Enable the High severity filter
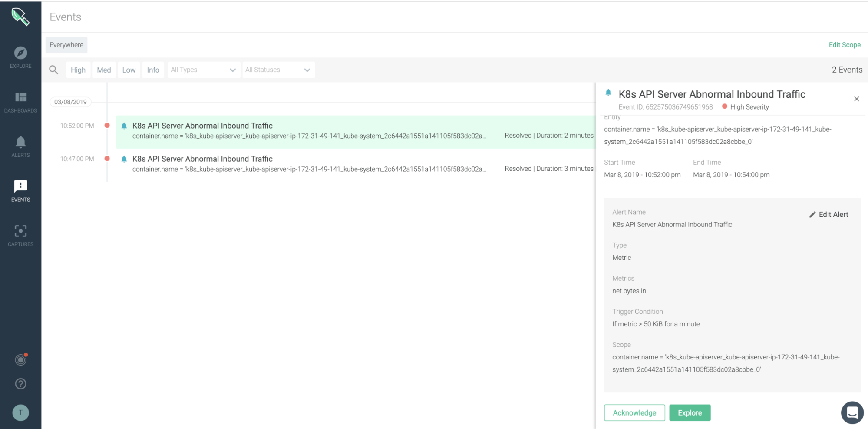 pyautogui.click(x=78, y=70)
